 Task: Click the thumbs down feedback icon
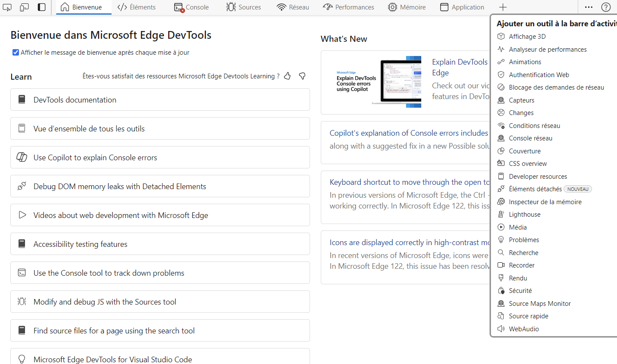pos(302,76)
